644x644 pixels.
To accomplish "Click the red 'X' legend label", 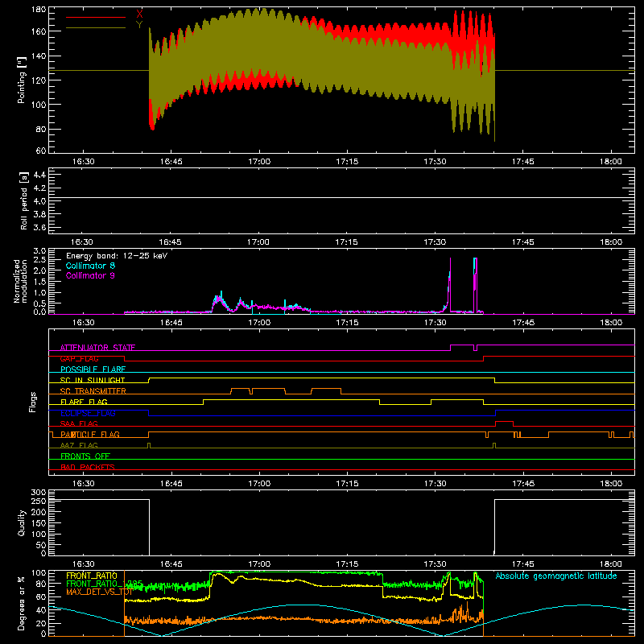I will (x=139, y=14).
